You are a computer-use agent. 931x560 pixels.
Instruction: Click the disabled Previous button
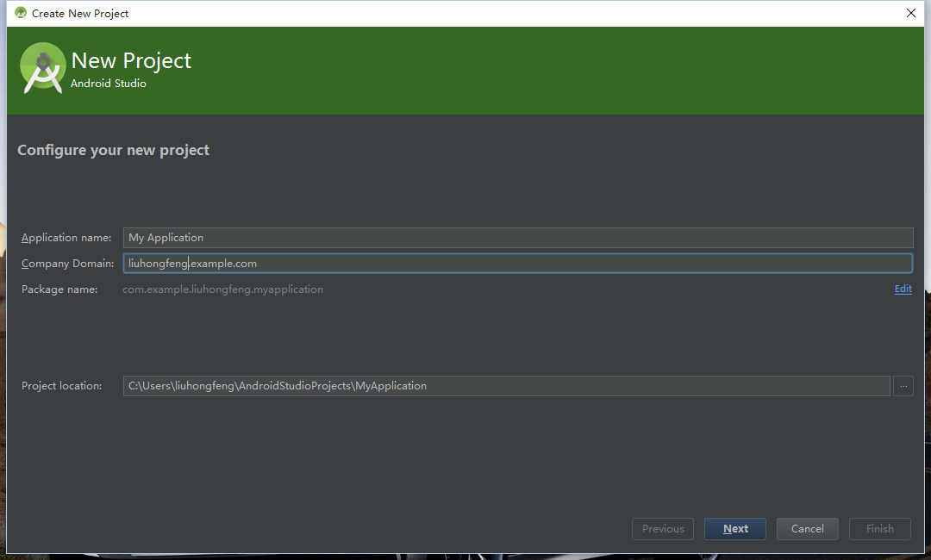tap(663, 529)
